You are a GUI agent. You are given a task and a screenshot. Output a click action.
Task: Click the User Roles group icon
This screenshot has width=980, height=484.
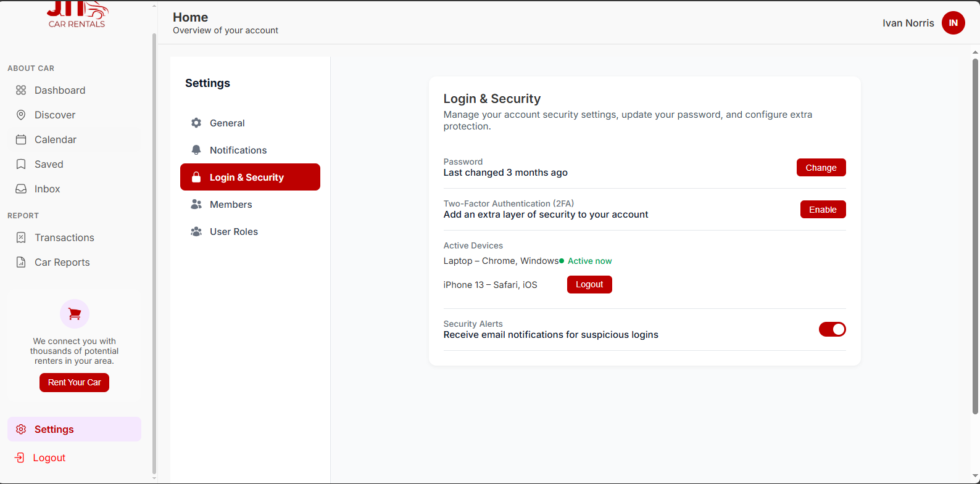[x=196, y=231]
